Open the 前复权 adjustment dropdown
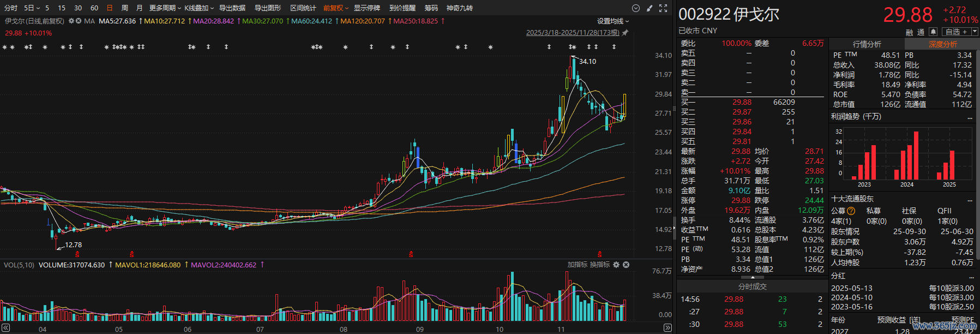The height and width of the screenshot is (334, 980). (335, 8)
